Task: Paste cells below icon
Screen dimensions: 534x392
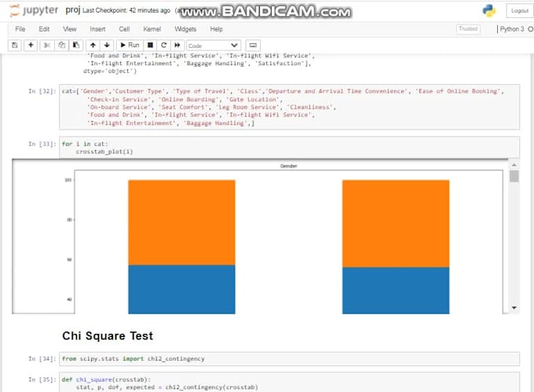Action: point(76,45)
